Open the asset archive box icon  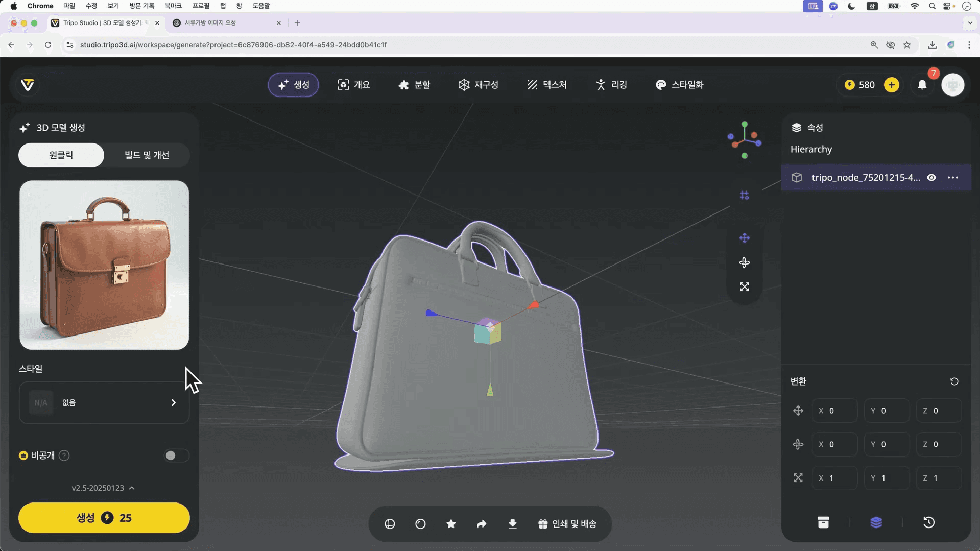pyautogui.click(x=823, y=522)
